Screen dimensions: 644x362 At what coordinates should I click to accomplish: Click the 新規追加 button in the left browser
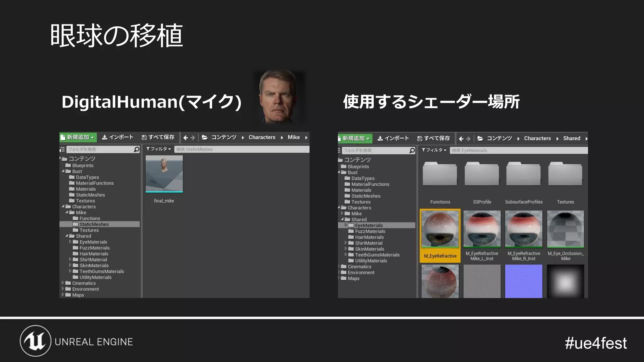coord(78,137)
